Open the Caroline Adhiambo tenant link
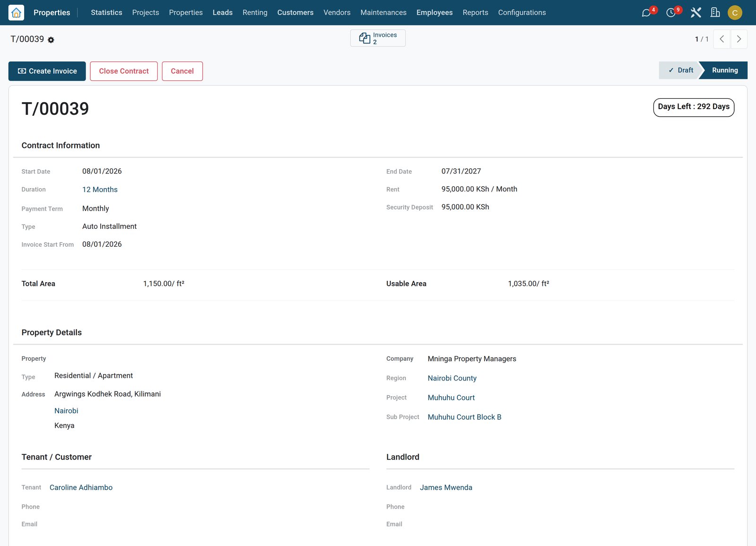This screenshot has height=546, width=756. 81,487
